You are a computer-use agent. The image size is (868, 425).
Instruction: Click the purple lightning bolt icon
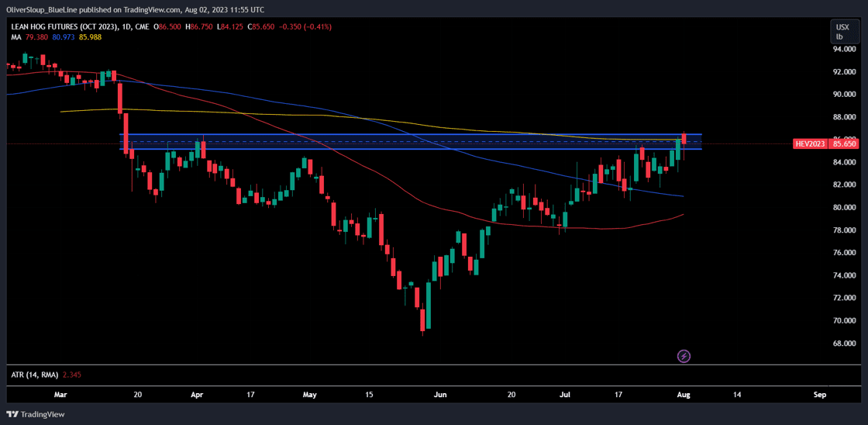pyautogui.click(x=684, y=356)
